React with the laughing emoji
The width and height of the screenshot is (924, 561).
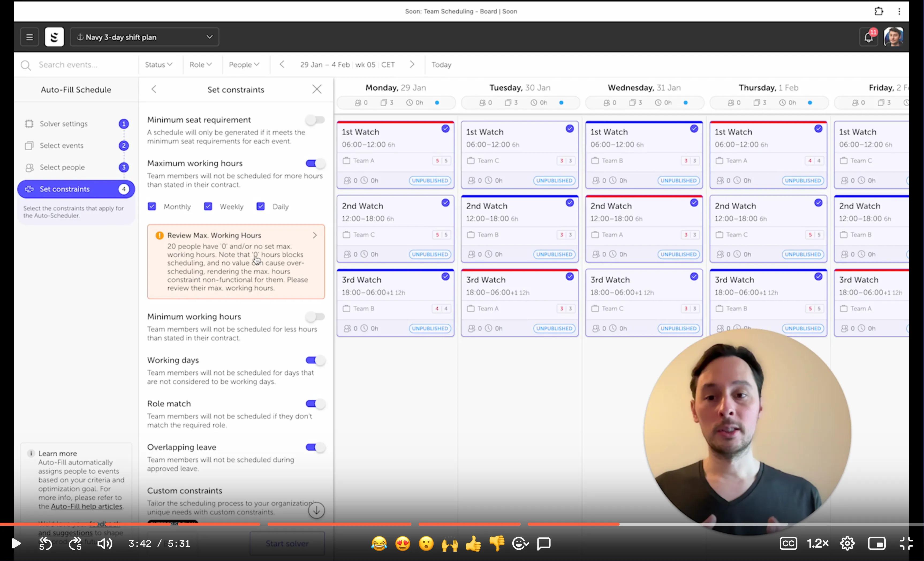pyautogui.click(x=379, y=543)
